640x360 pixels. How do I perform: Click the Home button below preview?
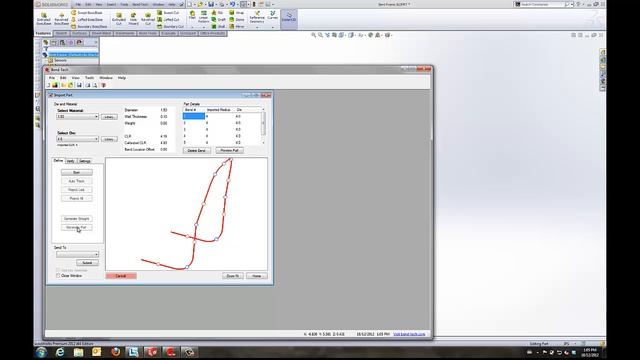tap(256, 276)
